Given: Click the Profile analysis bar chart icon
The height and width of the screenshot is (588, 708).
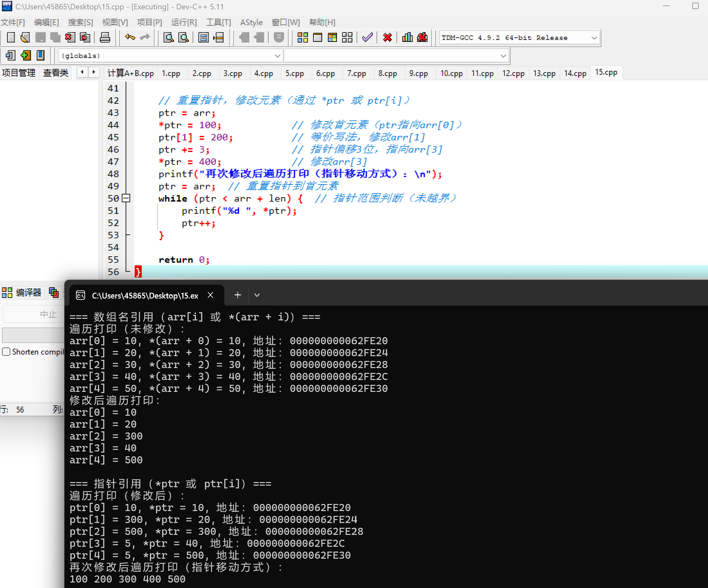Looking at the screenshot, I should coord(407,37).
